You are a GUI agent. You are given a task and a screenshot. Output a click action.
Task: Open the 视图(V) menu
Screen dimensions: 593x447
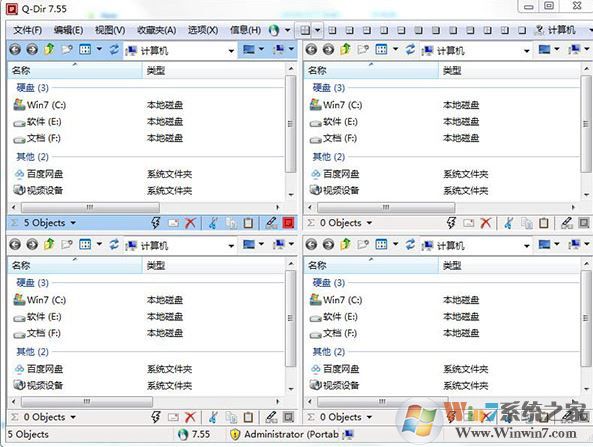[110, 30]
